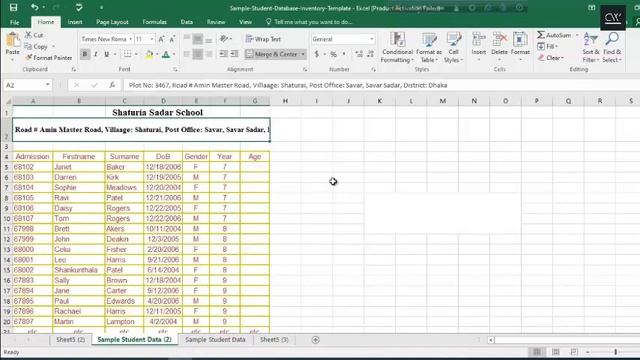The image size is (640, 360).
Task: Toggle Italic formatting
Action: 96,54
